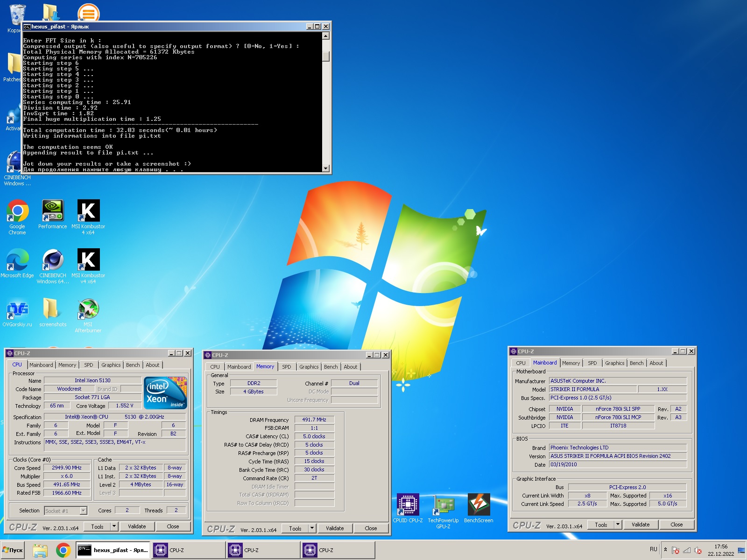Screen dimensions: 747x560
Task: Click Close button in CPU window
Action: (x=173, y=526)
